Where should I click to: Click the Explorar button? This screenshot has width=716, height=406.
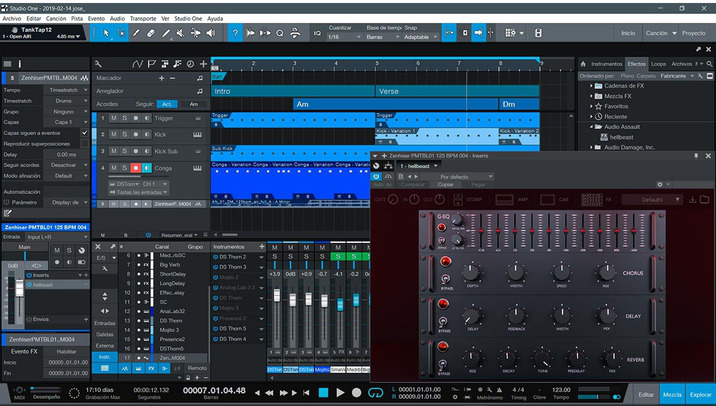[700, 395]
